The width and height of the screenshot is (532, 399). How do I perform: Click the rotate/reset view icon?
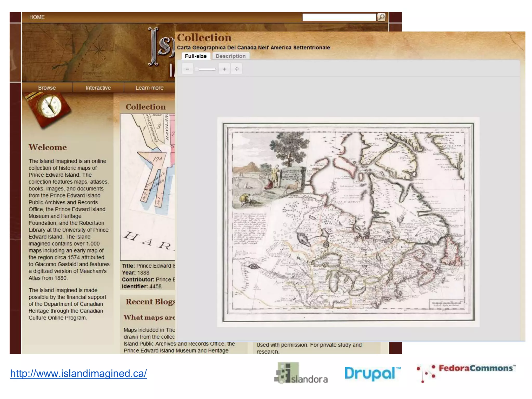point(236,69)
